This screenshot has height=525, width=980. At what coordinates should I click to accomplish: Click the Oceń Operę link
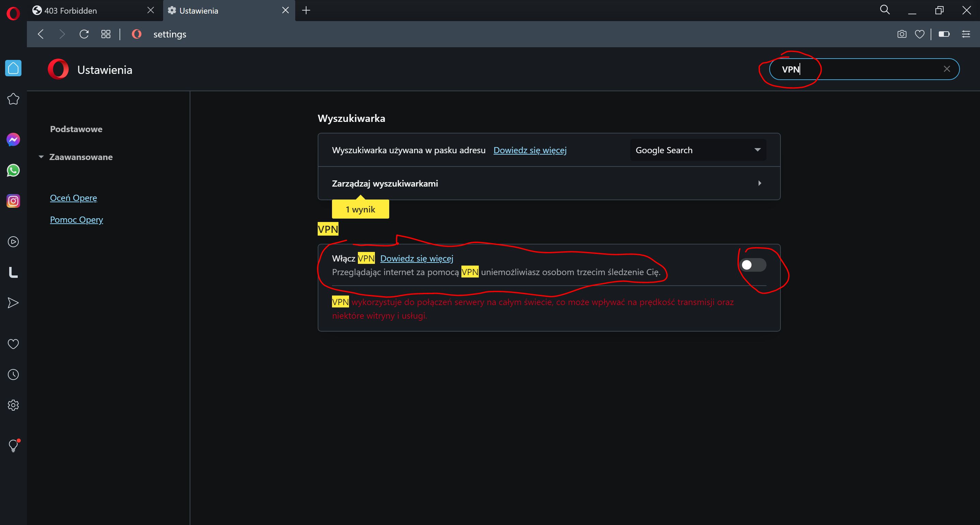pos(74,198)
